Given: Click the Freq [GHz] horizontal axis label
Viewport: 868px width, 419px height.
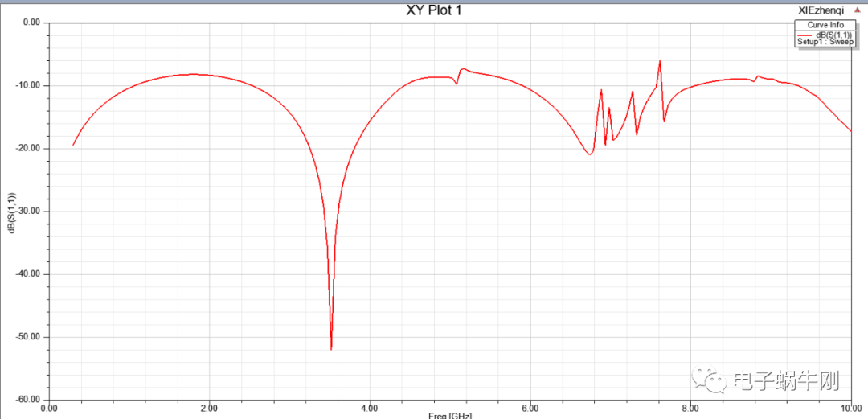Looking at the screenshot, I should coord(449,415).
